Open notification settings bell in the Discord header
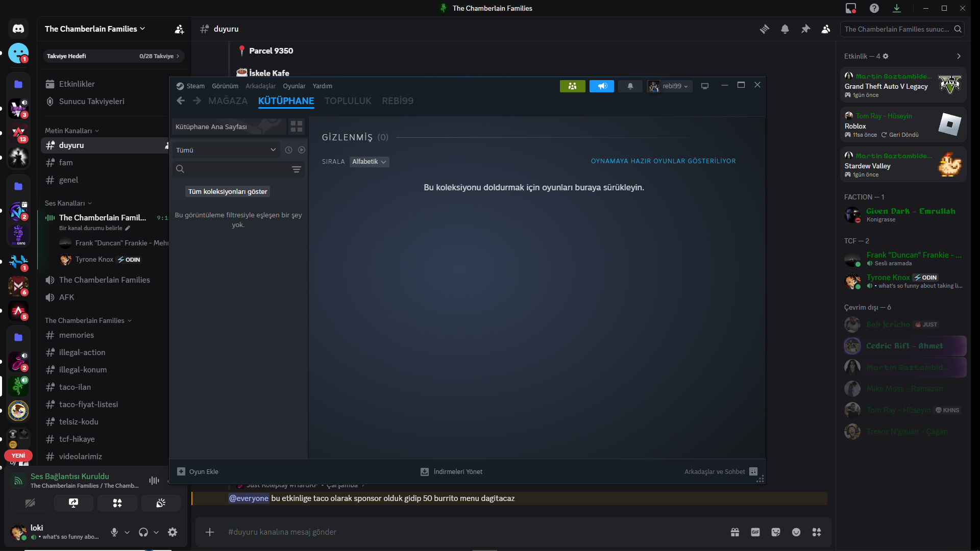Viewport: 980px width, 551px height. click(x=785, y=29)
